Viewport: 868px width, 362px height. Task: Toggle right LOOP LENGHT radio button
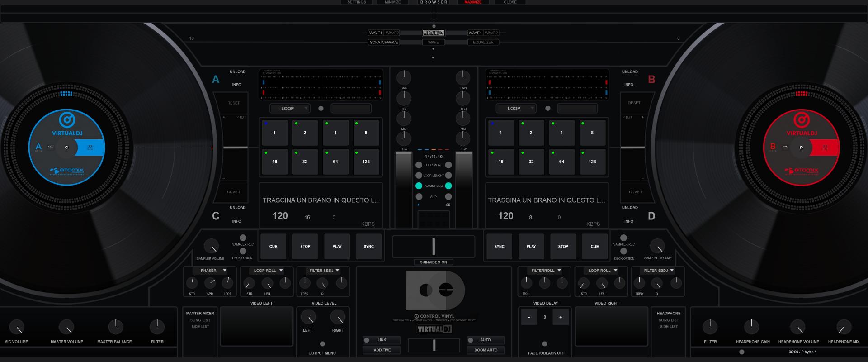[x=448, y=176]
